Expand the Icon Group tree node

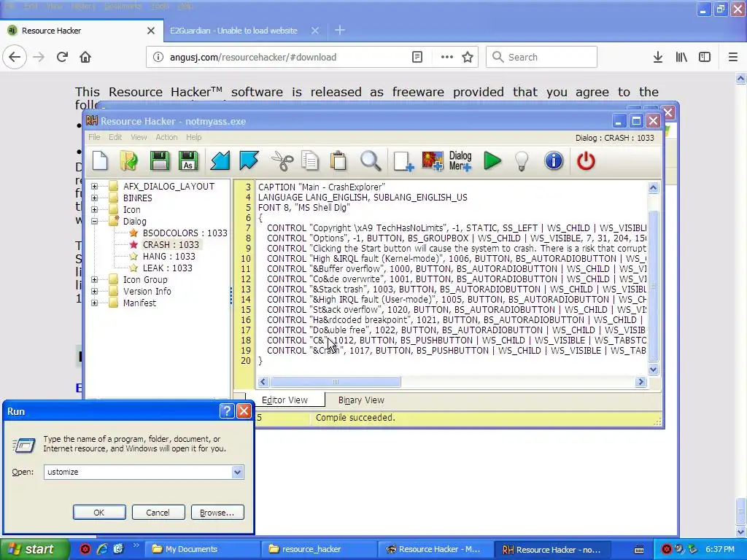[94, 279]
